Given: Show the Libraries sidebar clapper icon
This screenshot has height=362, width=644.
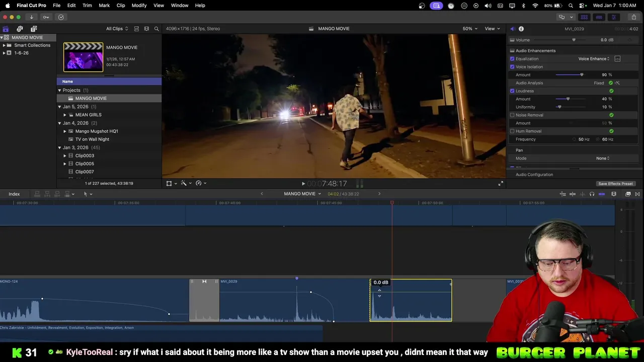Looking at the screenshot, I should click(x=6, y=29).
